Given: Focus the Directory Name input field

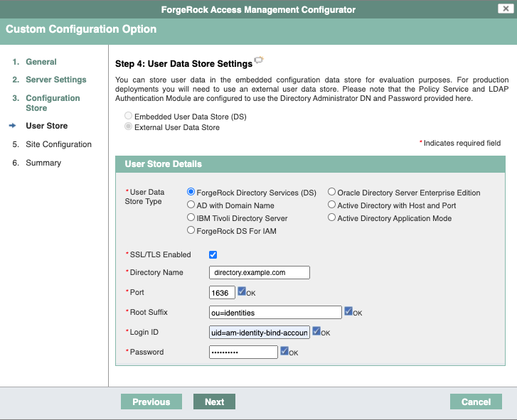Looking at the screenshot, I should 260,272.
